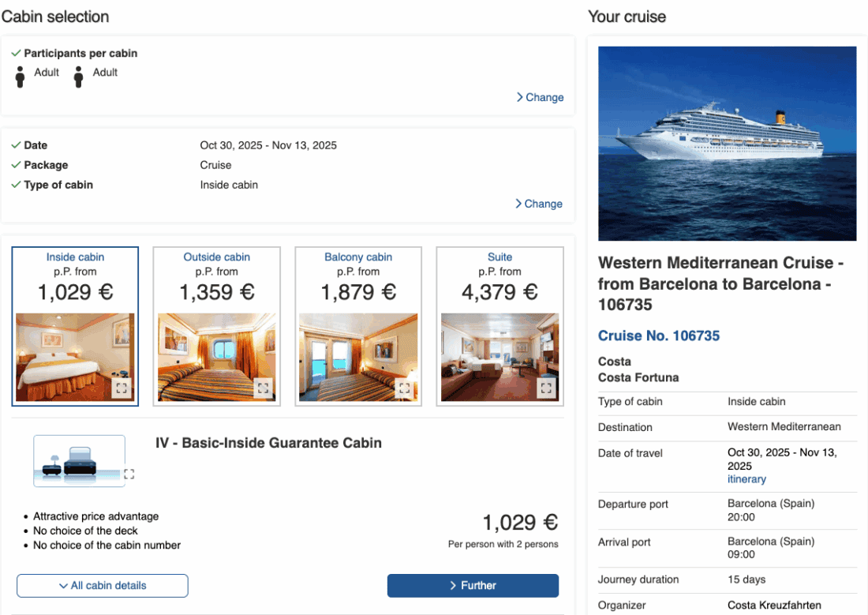The height and width of the screenshot is (615, 868).
Task: Change date and cabin type
Action: [x=540, y=204]
